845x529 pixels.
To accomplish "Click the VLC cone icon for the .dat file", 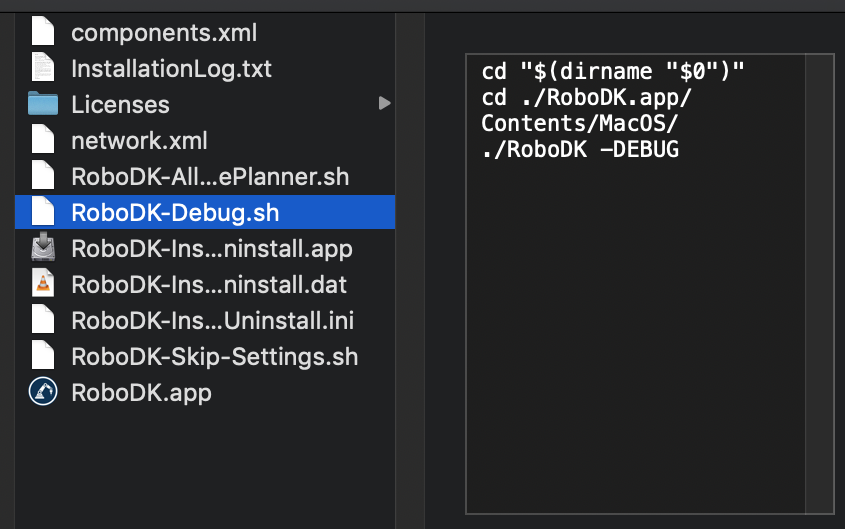I will [43, 283].
